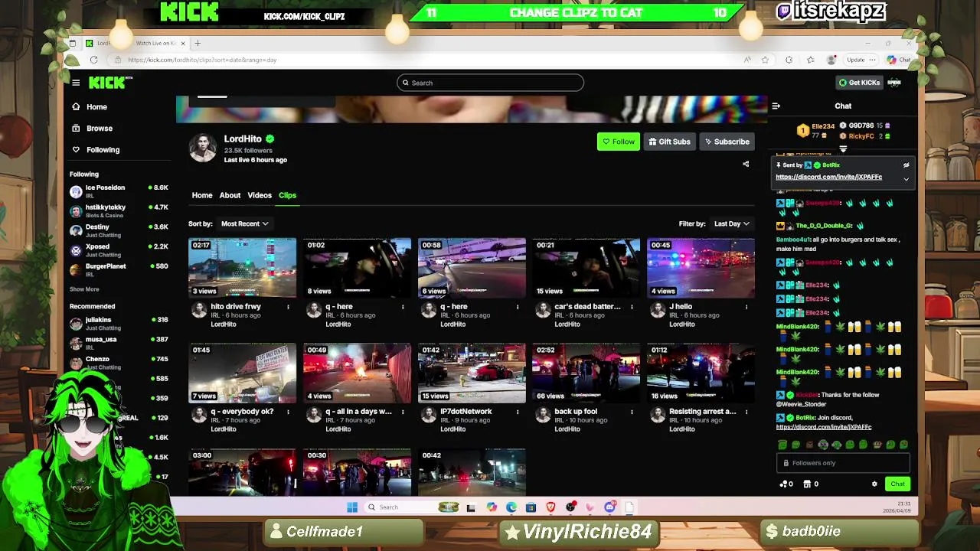
Task: Open options menu for 'car's dead batter...' clip
Action: point(632,307)
